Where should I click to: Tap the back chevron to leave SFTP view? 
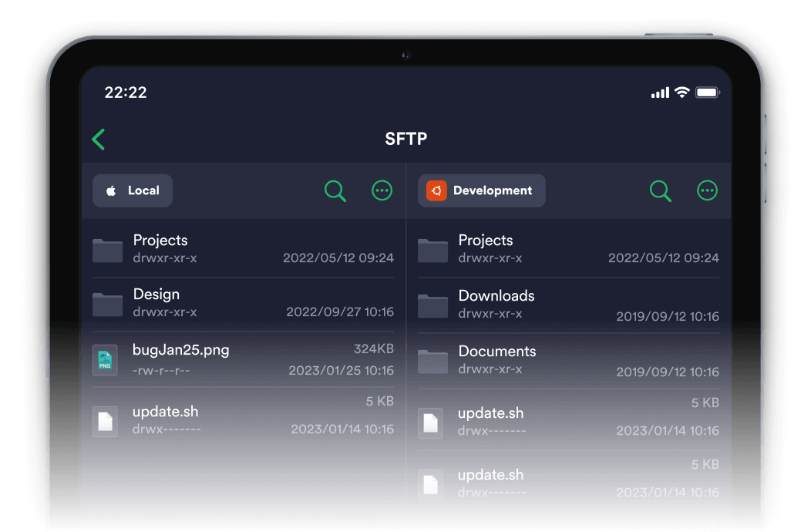click(x=98, y=139)
